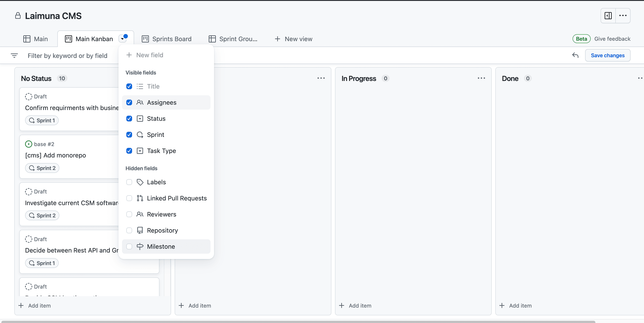Screen dimensions: 644x323
Task: Expand the In Progress column options menu
Action: (x=481, y=78)
